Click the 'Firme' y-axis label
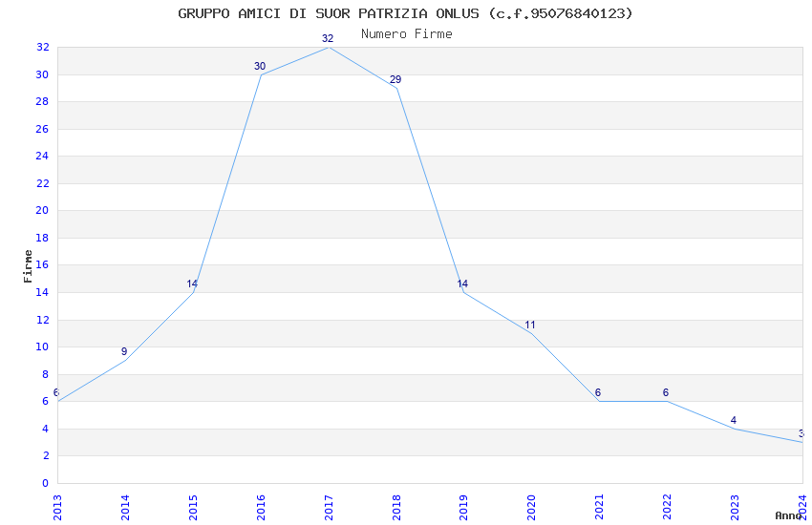This screenshot has height=525, width=812. click(x=28, y=266)
